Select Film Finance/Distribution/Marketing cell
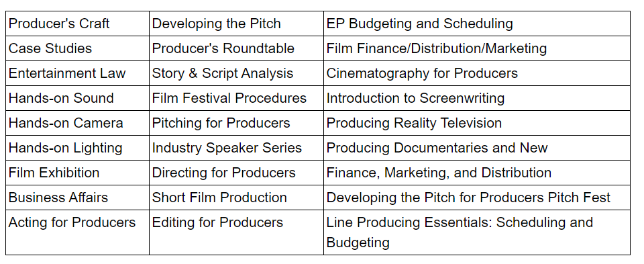The height and width of the screenshot is (264, 644). 477,48
